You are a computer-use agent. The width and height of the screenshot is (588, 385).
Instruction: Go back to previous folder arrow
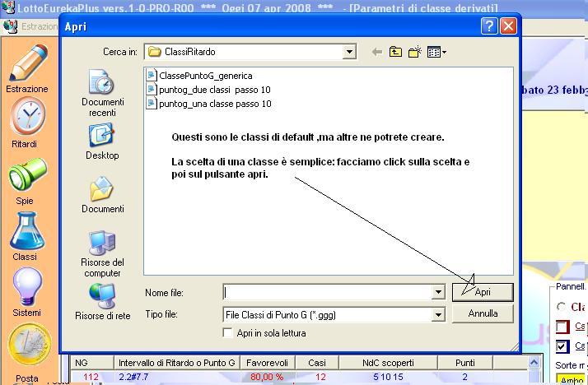tap(377, 52)
